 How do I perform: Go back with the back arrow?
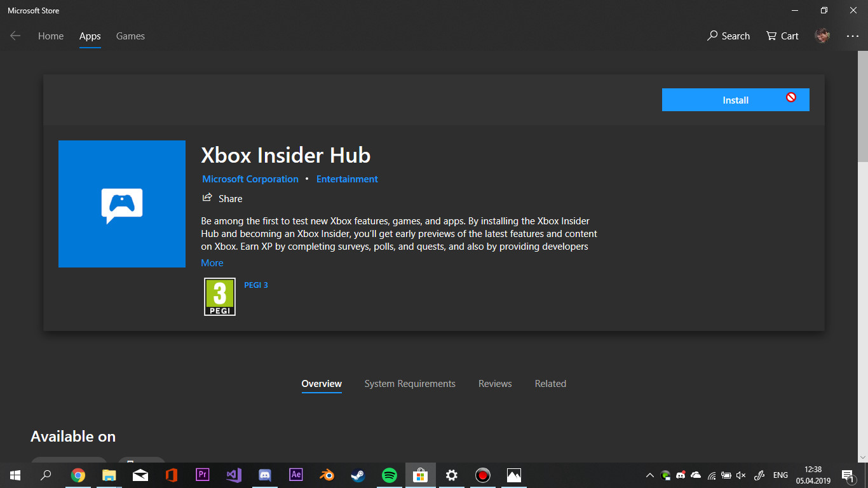(15, 36)
